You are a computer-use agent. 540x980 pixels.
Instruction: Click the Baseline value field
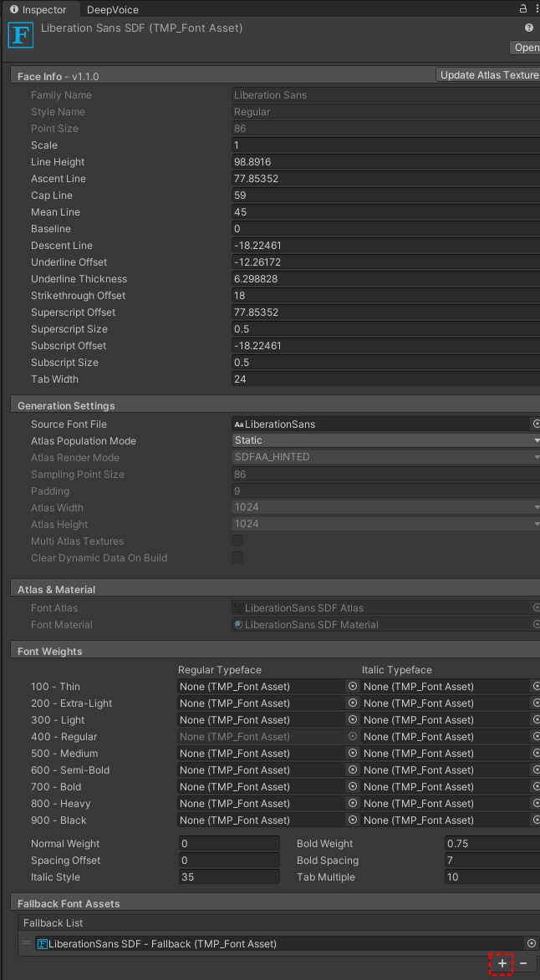click(385, 229)
